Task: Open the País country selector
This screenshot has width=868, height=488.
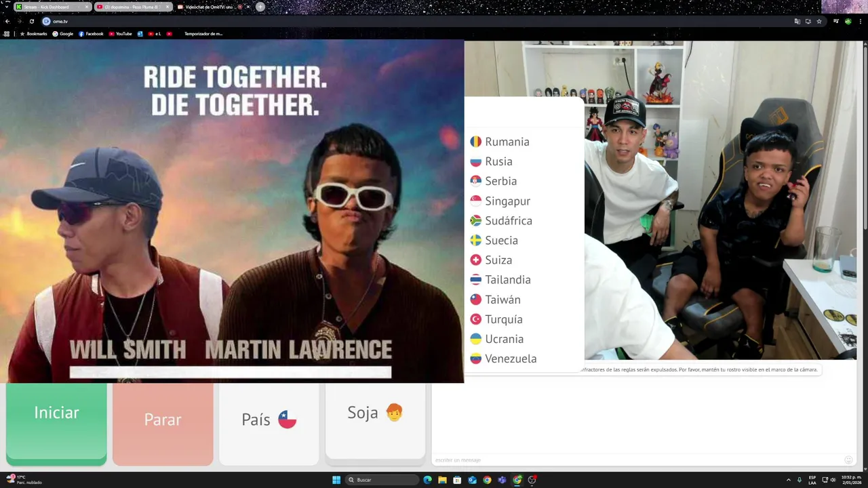Action: (269, 424)
